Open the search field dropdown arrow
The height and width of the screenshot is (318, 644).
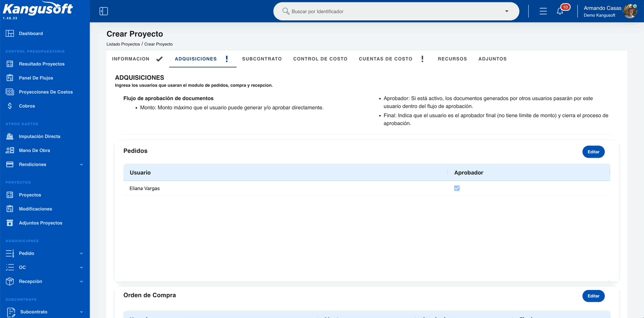(507, 11)
